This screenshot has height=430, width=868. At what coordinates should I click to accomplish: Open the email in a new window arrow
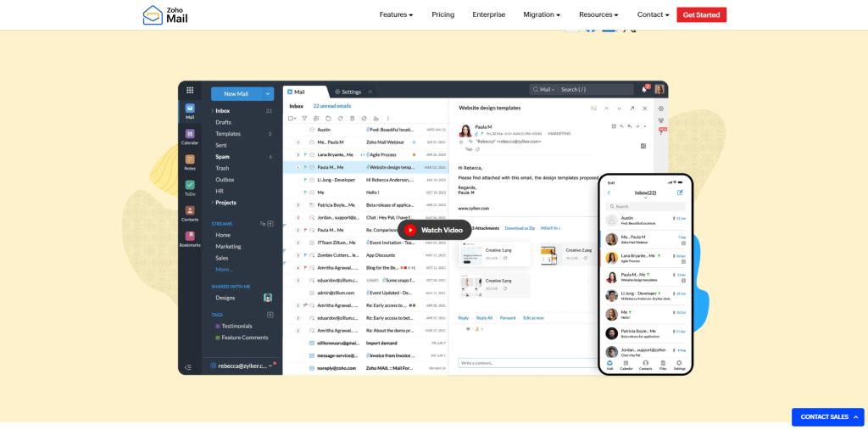pos(632,109)
